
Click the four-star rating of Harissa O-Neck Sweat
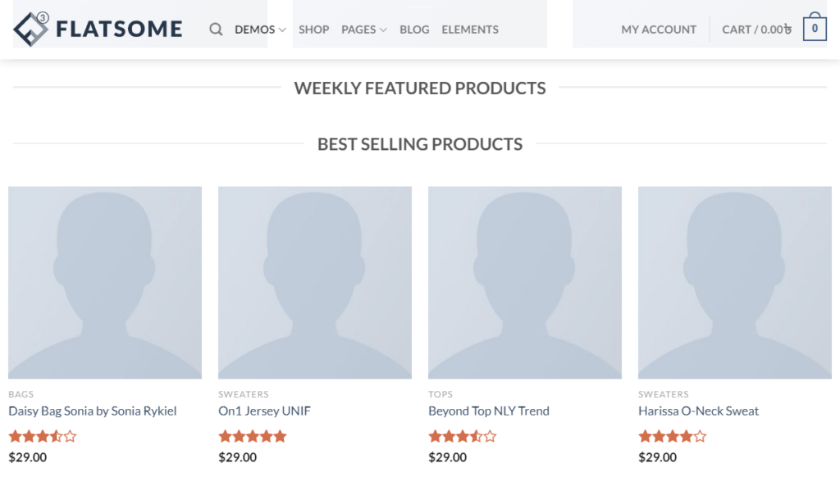click(x=673, y=435)
